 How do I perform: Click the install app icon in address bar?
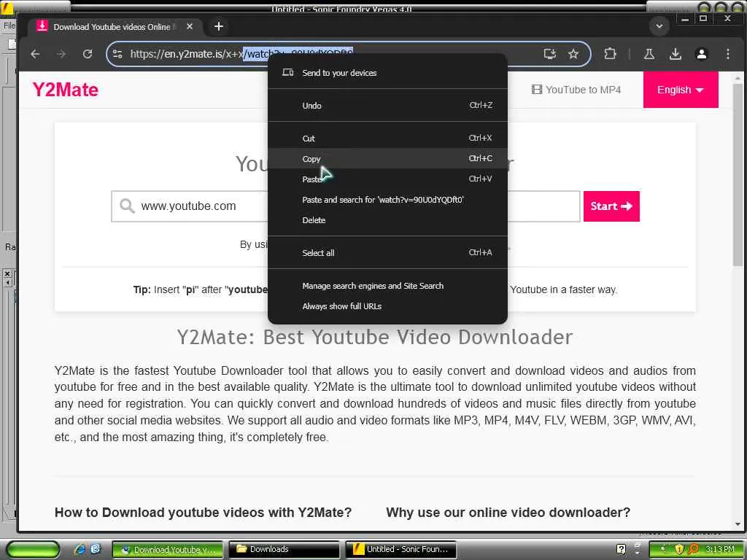[x=550, y=54]
